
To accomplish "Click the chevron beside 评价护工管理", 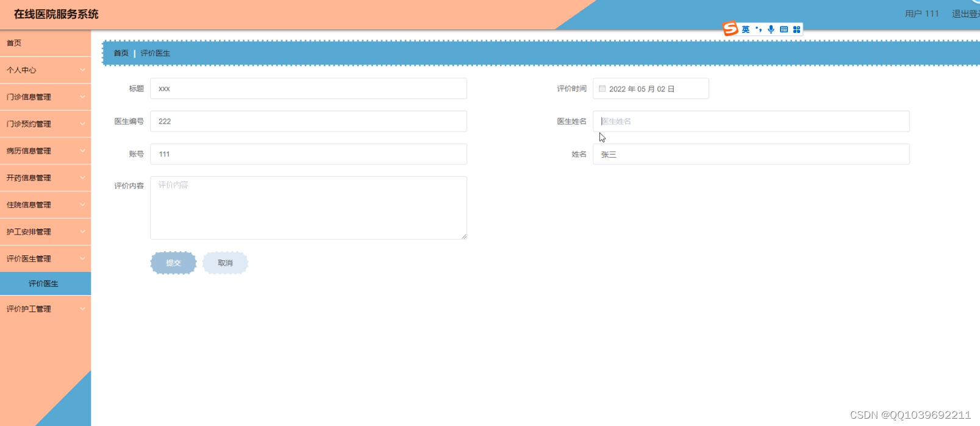I will [82, 309].
